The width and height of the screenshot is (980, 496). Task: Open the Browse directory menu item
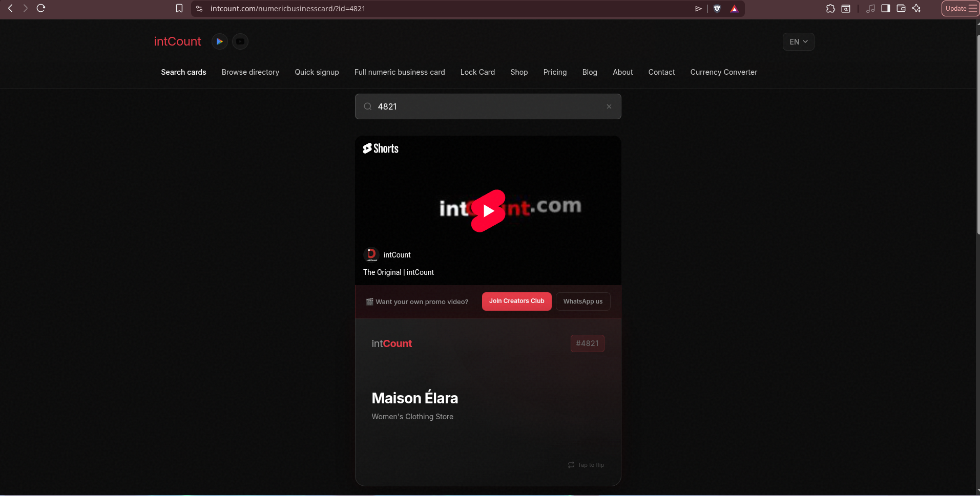point(251,72)
